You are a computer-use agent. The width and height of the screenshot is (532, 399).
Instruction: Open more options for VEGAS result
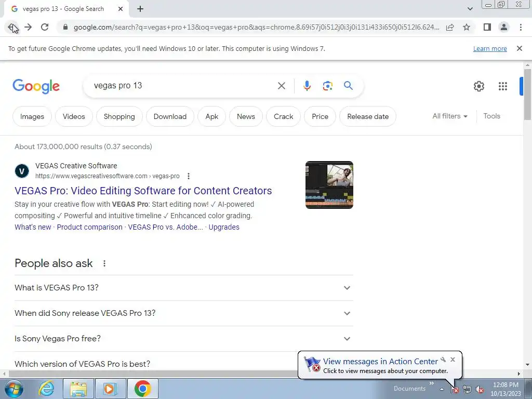188,176
